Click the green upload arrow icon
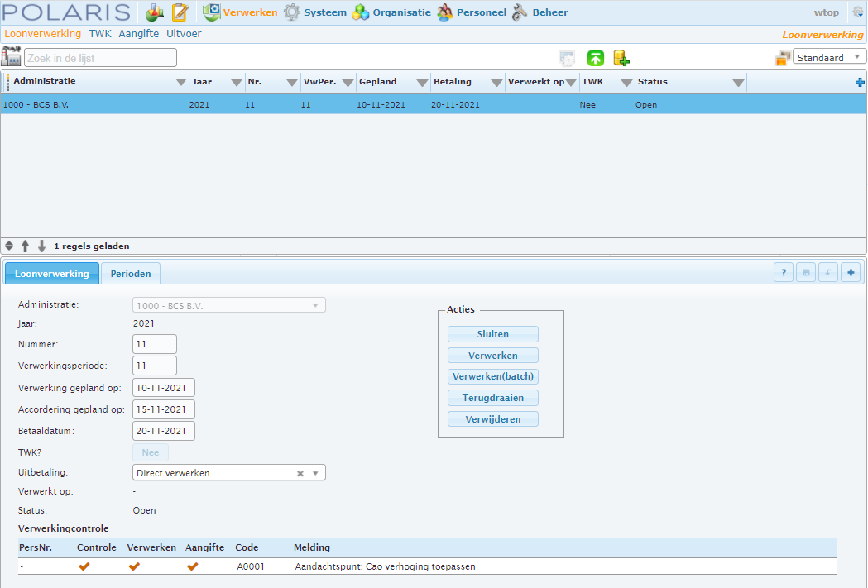 (x=596, y=58)
